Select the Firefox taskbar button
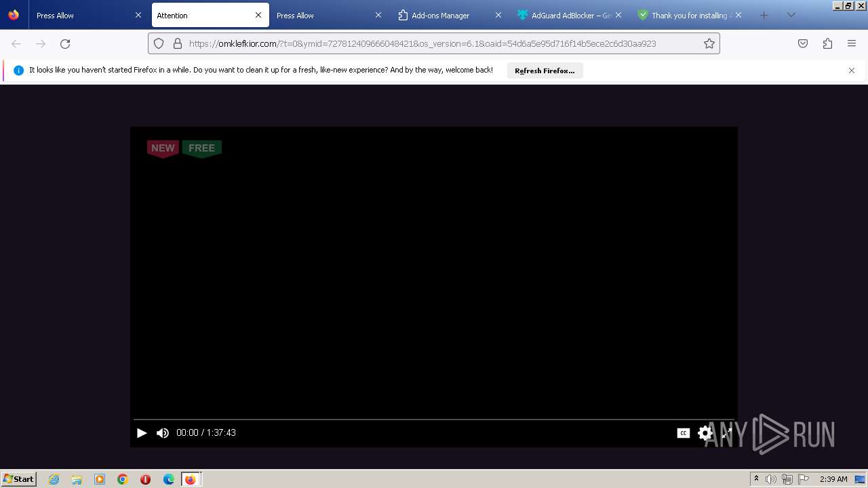Screen dimensions: 868x488 (191, 479)
